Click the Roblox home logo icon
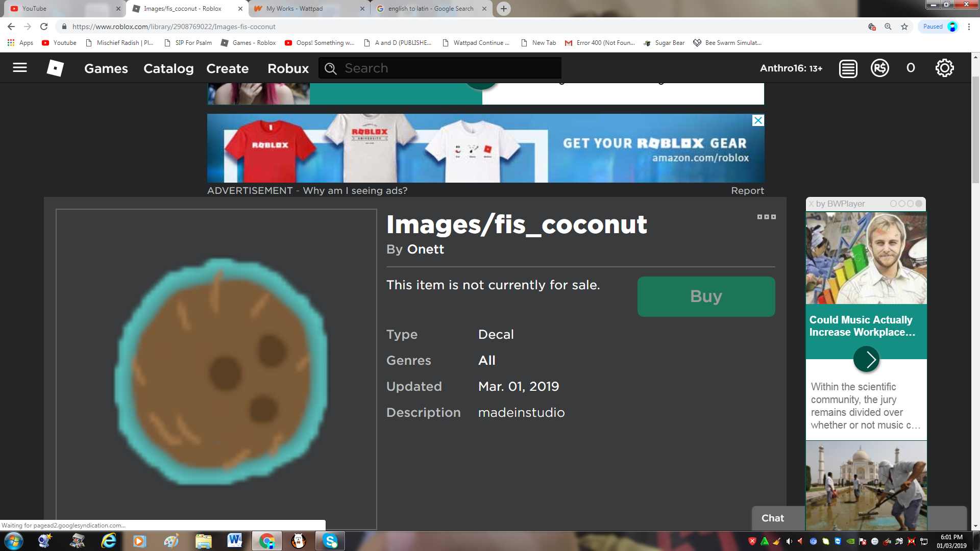 tap(55, 67)
